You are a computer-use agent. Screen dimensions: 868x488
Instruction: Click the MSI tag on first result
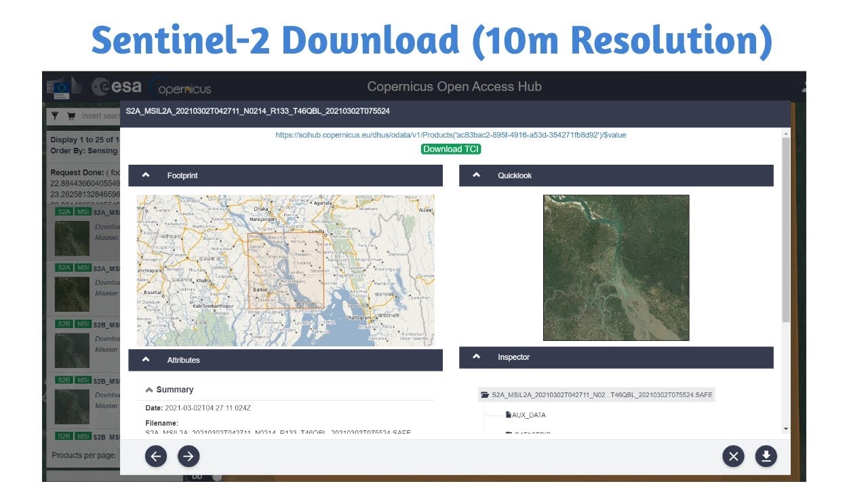coord(83,212)
